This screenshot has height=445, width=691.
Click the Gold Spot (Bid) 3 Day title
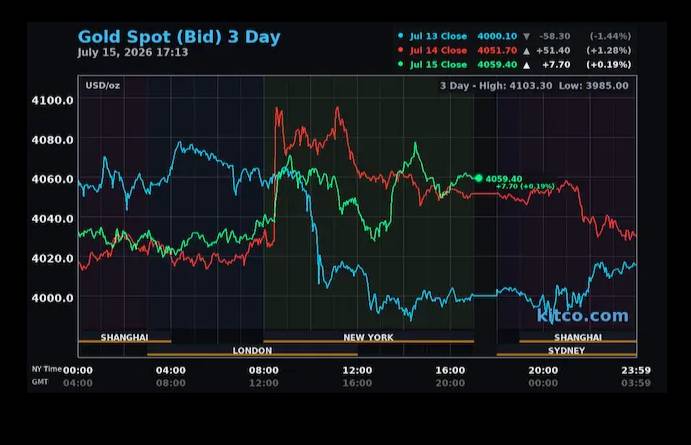point(179,37)
